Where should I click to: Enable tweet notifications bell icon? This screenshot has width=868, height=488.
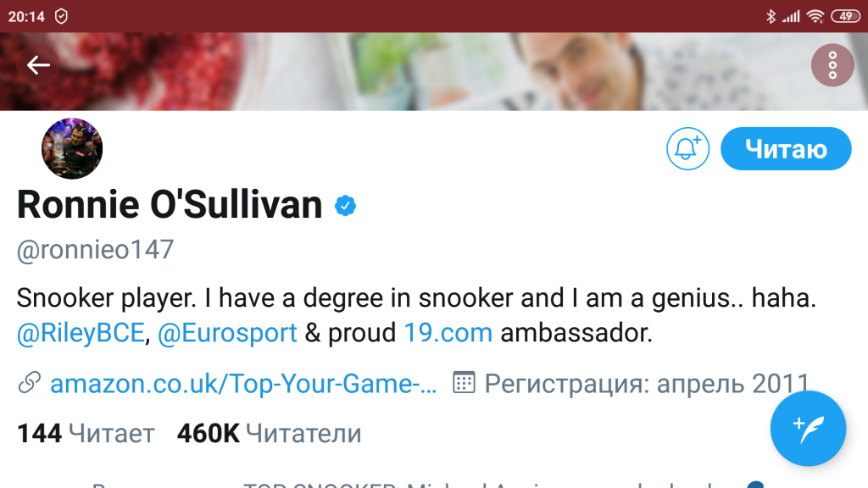click(687, 149)
